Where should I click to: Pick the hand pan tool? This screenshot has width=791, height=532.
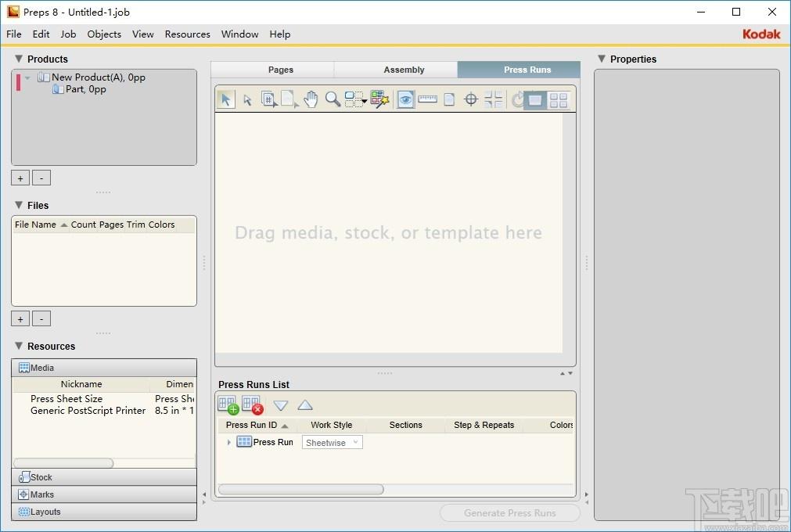tap(311, 99)
